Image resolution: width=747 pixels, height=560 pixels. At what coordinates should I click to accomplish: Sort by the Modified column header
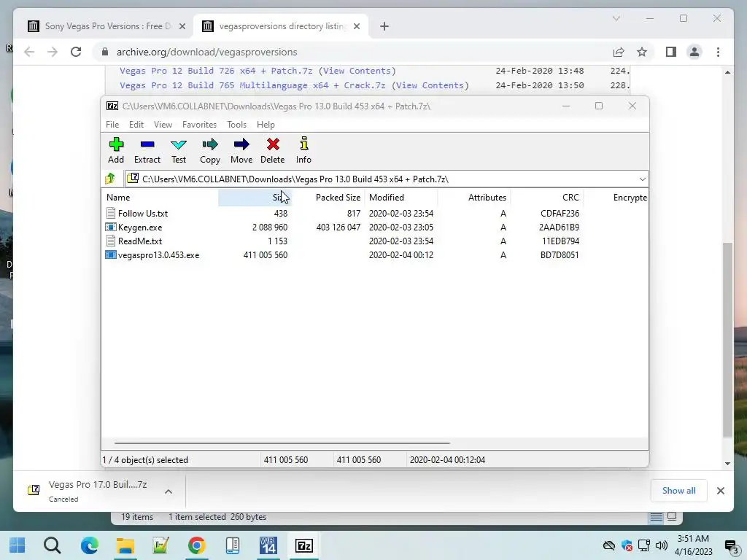(x=400, y=197)
